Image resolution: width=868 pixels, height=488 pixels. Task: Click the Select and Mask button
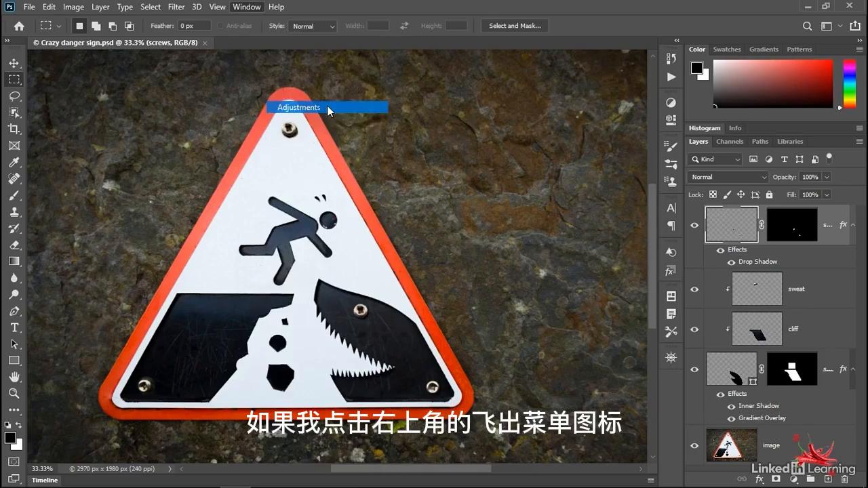point(515,26)
